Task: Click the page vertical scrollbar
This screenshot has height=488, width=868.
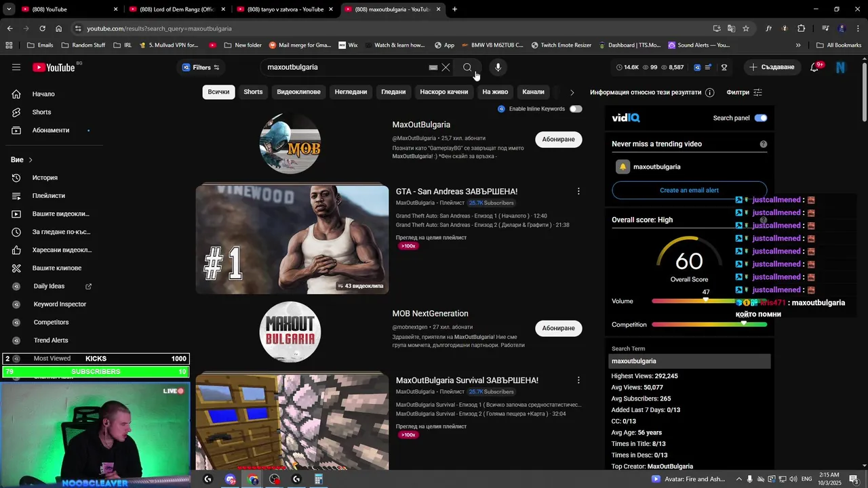Action: point(864,91)
